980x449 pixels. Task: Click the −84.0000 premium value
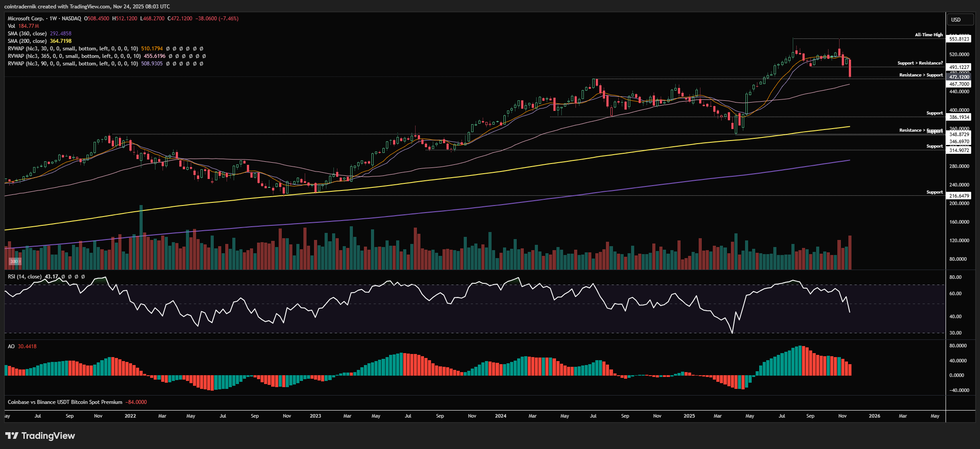pyautogui.click(x=136, y=402)
